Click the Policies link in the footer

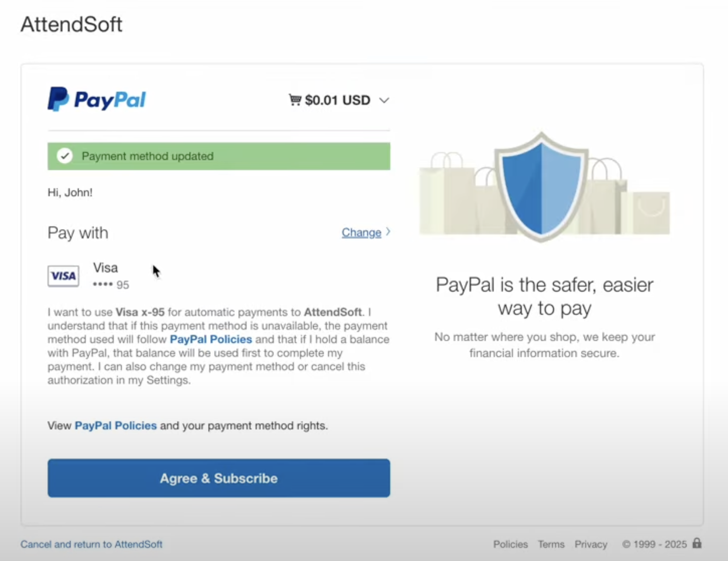[x=510, y=544]
